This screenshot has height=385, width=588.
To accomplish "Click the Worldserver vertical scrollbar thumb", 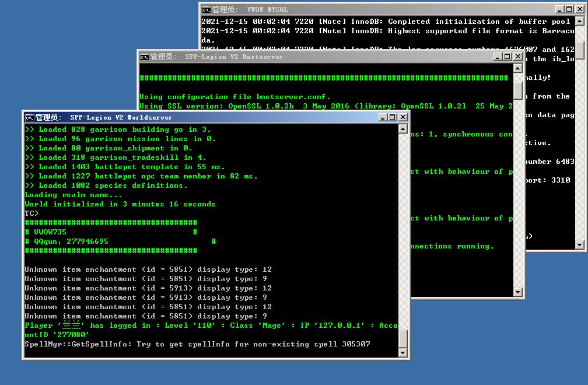I will [x=402, y=339].
